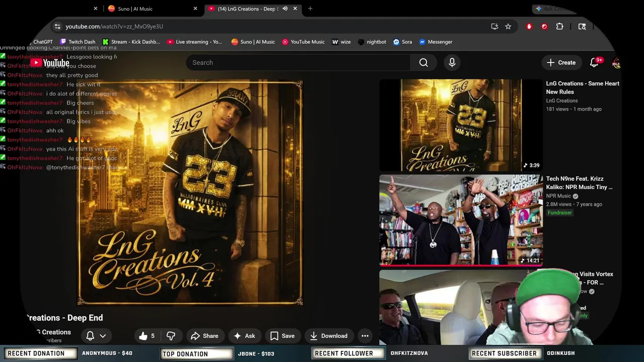Click the Fundraiser badge

point(559,213)
